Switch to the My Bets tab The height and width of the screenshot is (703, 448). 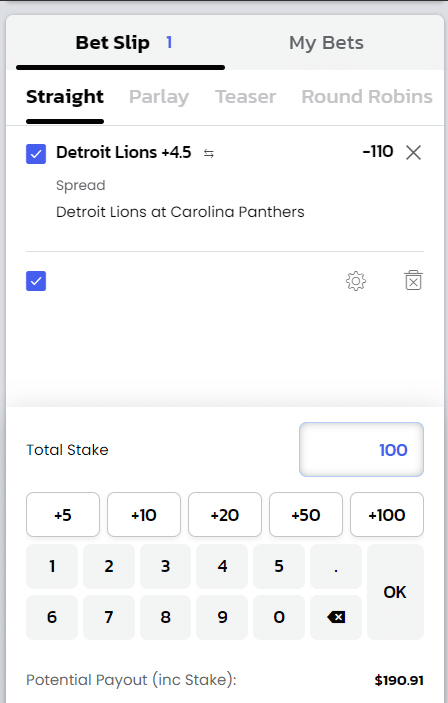click(x=326, y=43)
